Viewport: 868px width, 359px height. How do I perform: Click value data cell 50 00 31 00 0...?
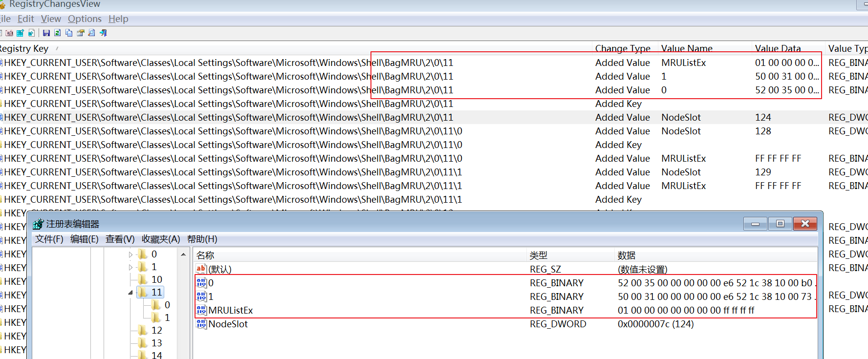(x=787, y=76)
